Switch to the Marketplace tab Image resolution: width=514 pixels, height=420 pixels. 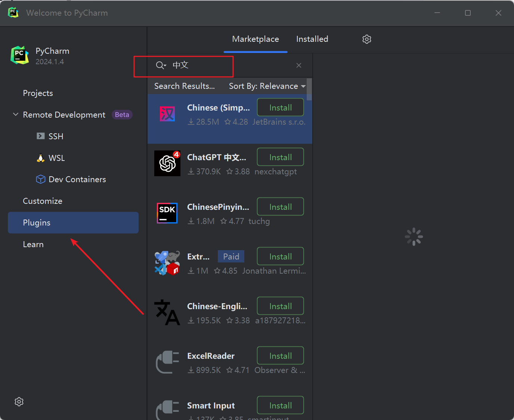click(x=256, y=39)
